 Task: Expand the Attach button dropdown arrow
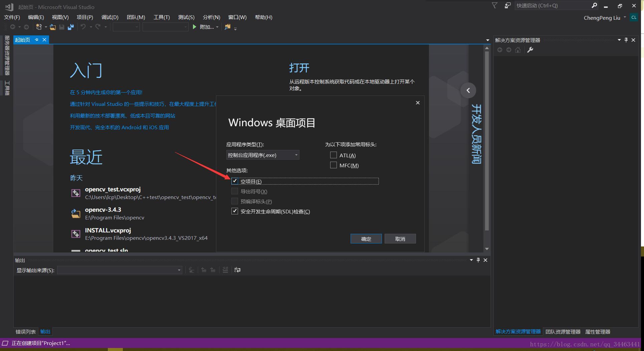[217, 27]
